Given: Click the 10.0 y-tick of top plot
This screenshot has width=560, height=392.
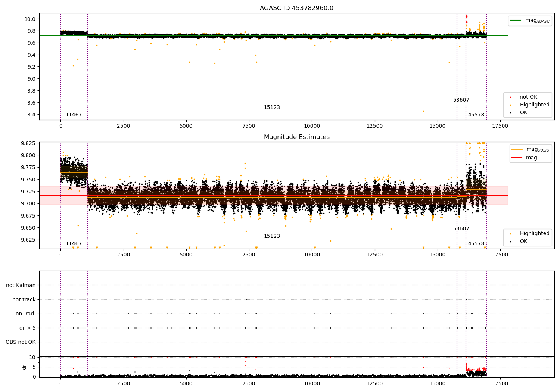Looking at the screenshot, I should pos(30,19).
